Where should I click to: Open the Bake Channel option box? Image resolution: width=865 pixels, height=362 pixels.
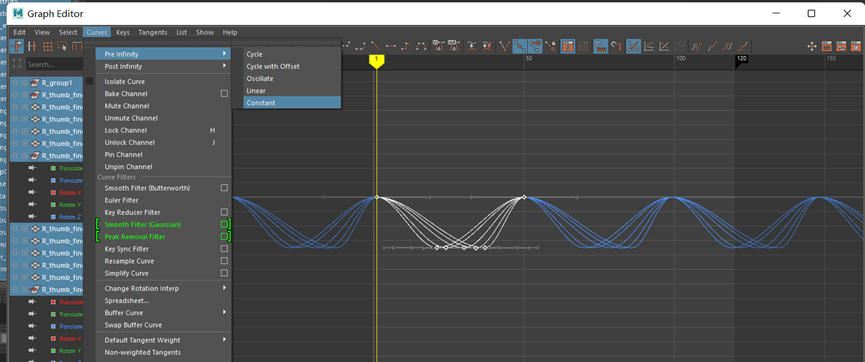click(224, 94)
